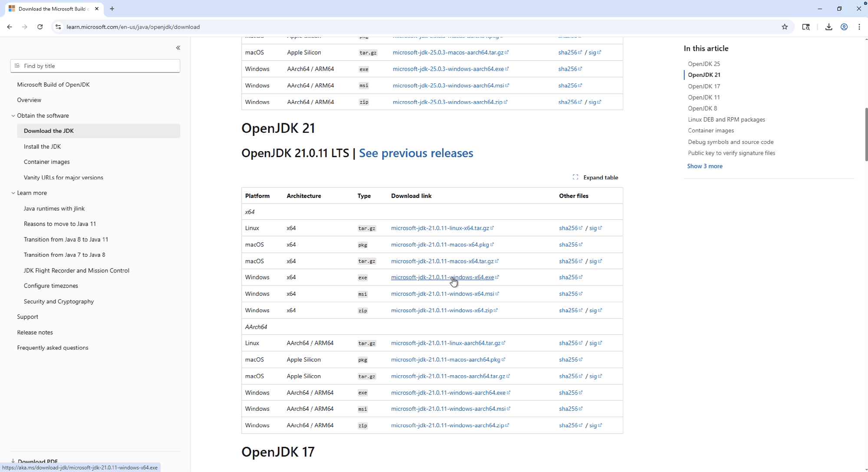868x472 pixels.
Task: Open Chrome three-dot menu
Action: pos(859,27)
